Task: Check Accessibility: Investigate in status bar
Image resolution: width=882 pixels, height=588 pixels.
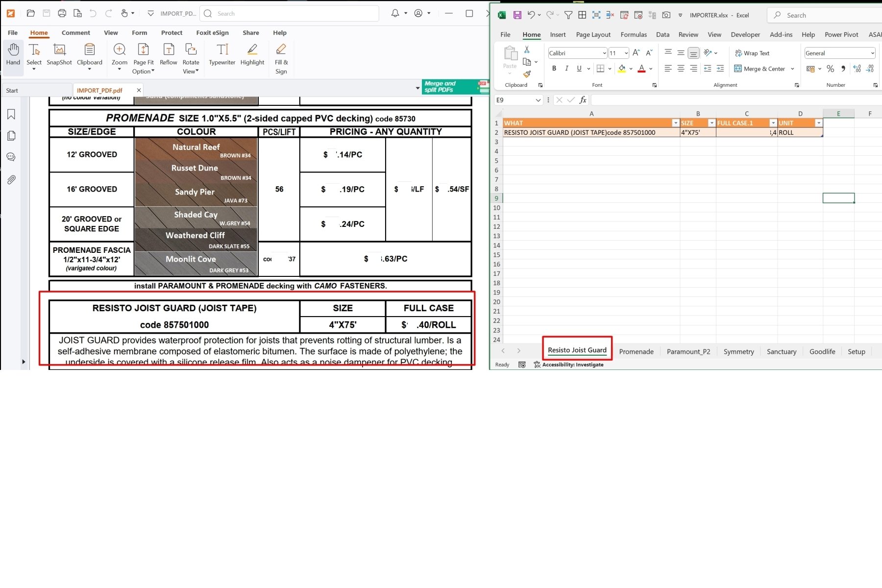Action: click(568, 365)
